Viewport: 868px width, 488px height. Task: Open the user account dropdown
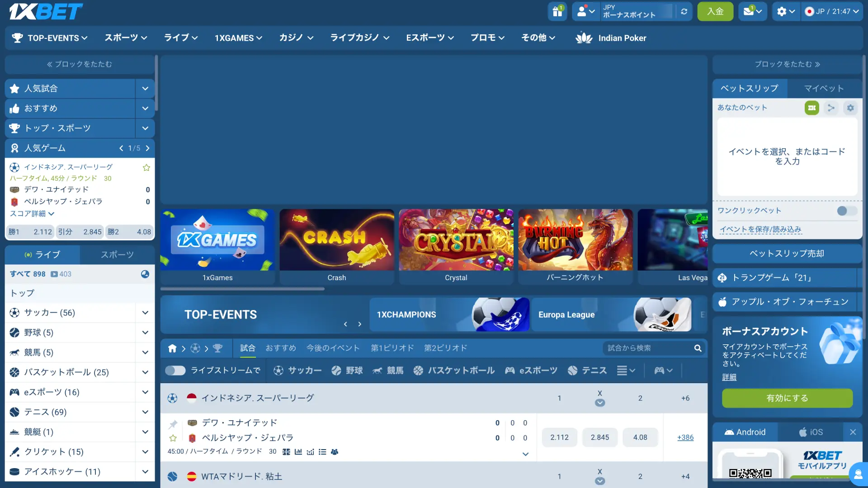pos(586,11)
